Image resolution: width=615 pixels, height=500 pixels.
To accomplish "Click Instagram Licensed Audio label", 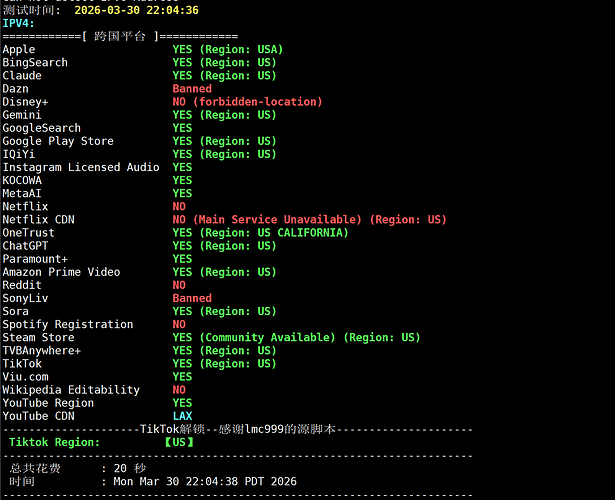I will 81,167.
